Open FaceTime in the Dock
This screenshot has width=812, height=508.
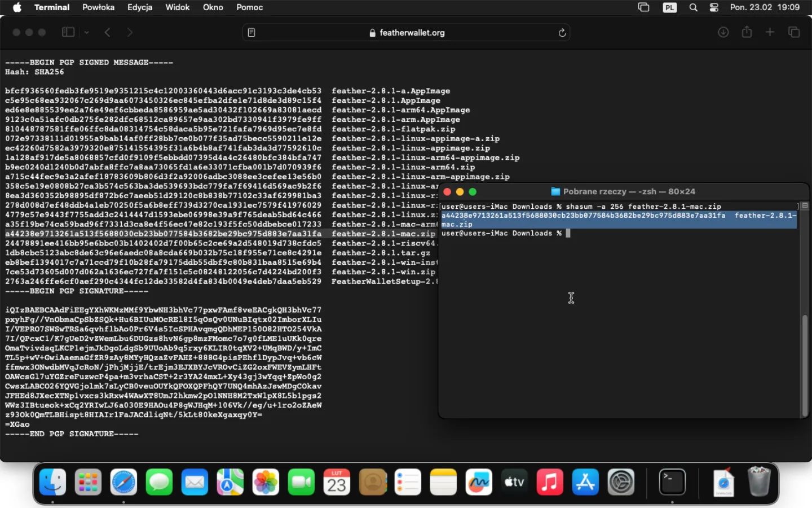coord(301,483)
